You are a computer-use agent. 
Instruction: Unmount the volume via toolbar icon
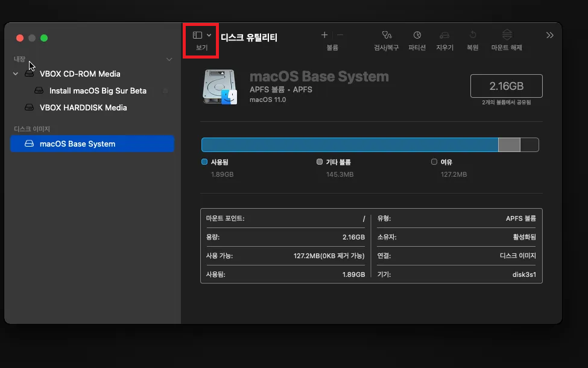click(507, 35)
